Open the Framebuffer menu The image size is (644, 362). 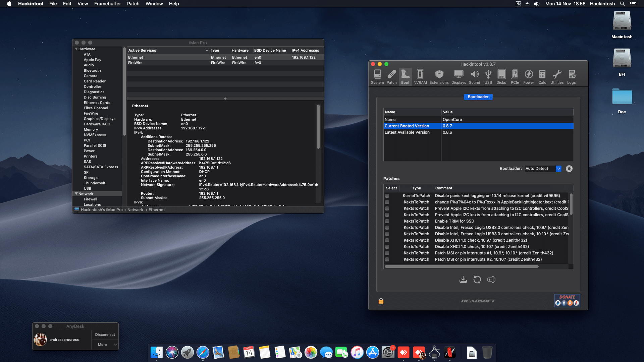107,4
